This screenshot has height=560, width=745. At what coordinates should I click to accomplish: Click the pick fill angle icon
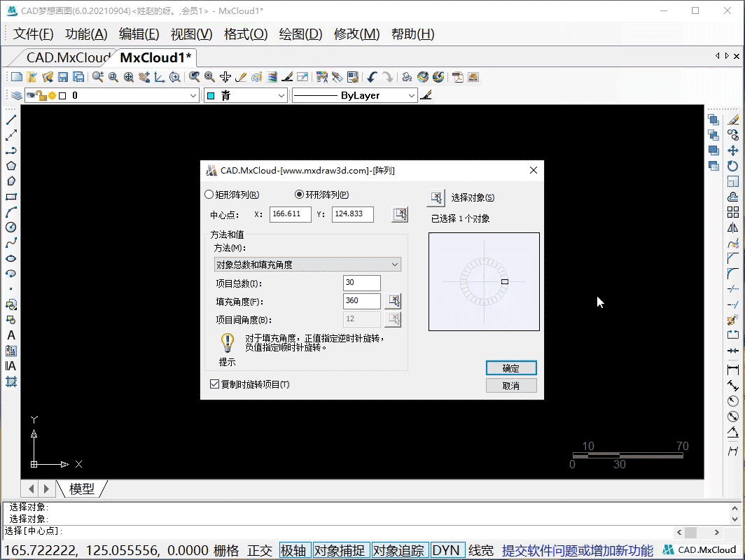pos(394,301)
